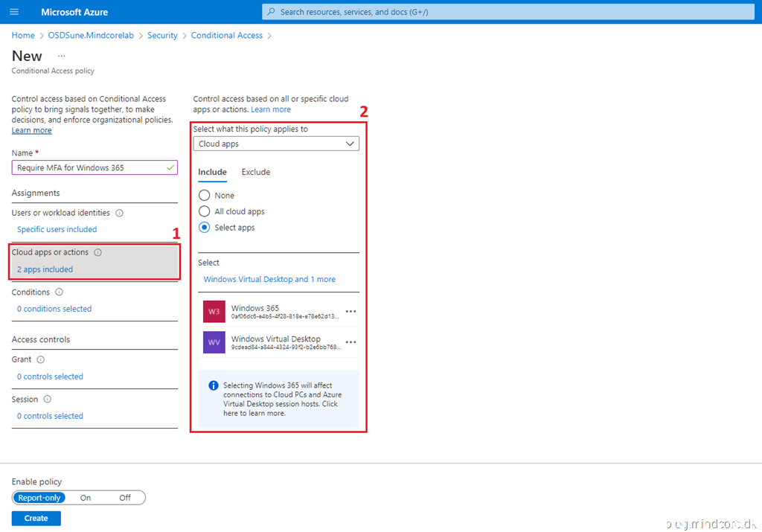Viewport: 762px width, 532px height.
Task: Click the info icon beside Cloud apps or actions
Action: [98, 252]
